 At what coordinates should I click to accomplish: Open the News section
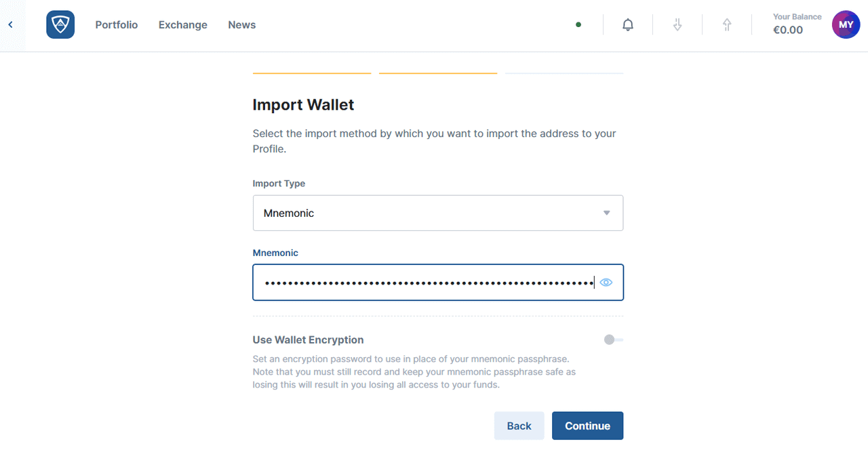point(242,25)
